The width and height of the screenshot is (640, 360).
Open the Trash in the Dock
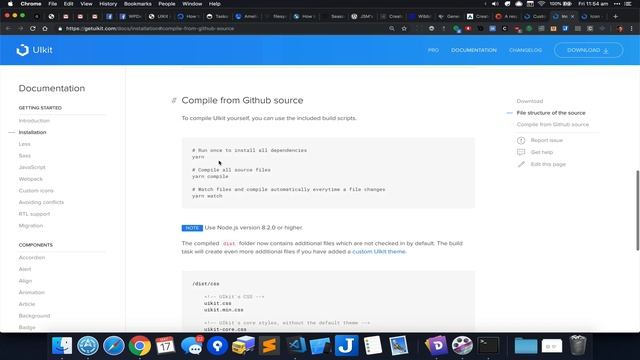click(578, 345)
